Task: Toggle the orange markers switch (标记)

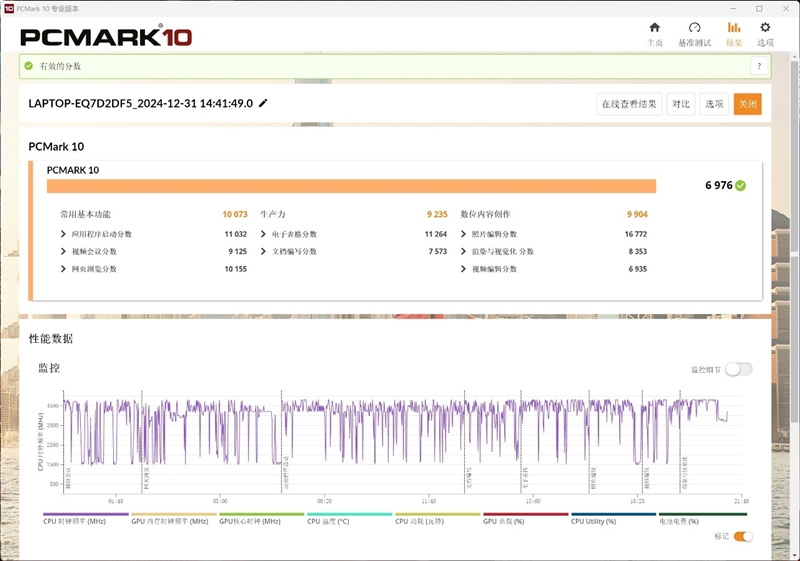Action: (x=743, y=536)
